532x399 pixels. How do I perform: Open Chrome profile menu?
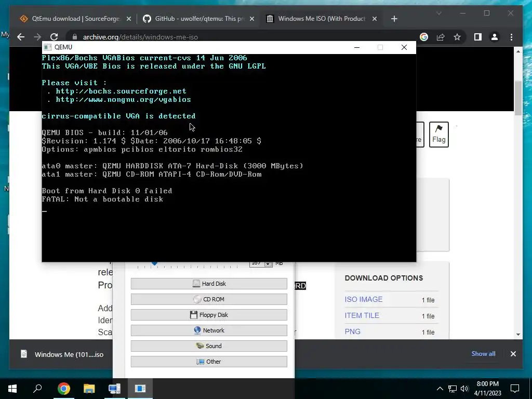coord(495,37)
